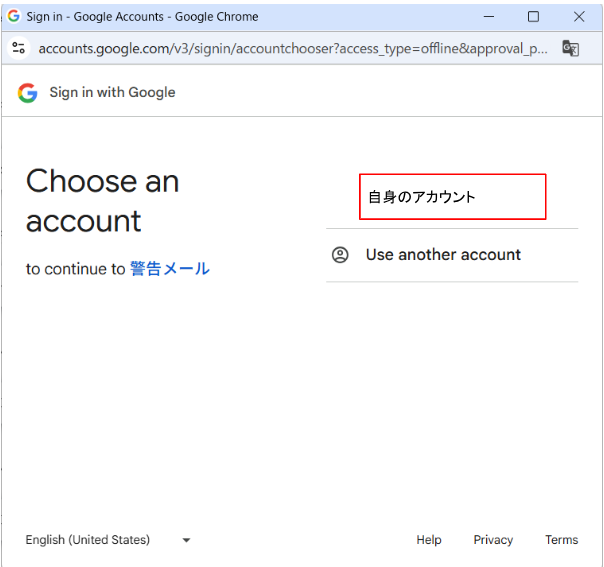
Task: Choose Use another account
Action: (443, 255)
